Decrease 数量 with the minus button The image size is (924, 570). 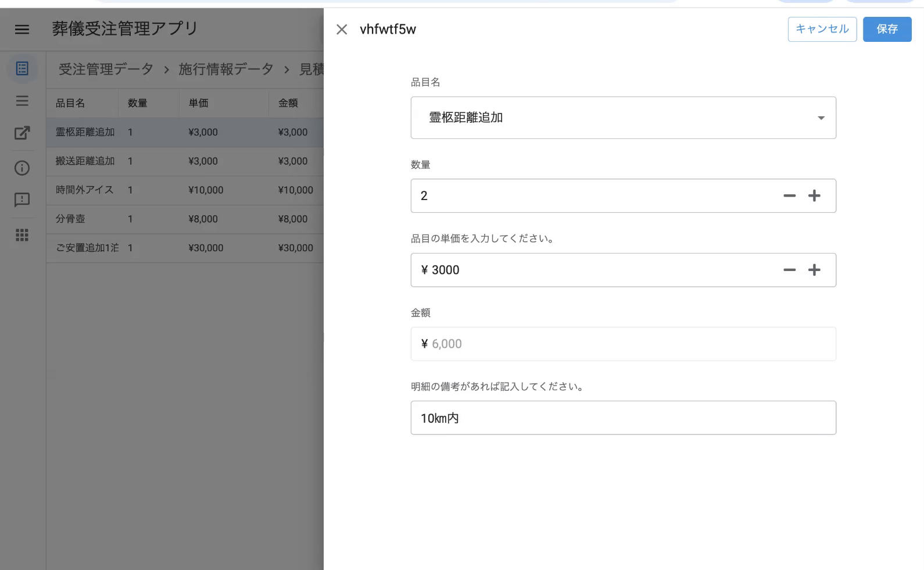789,196
